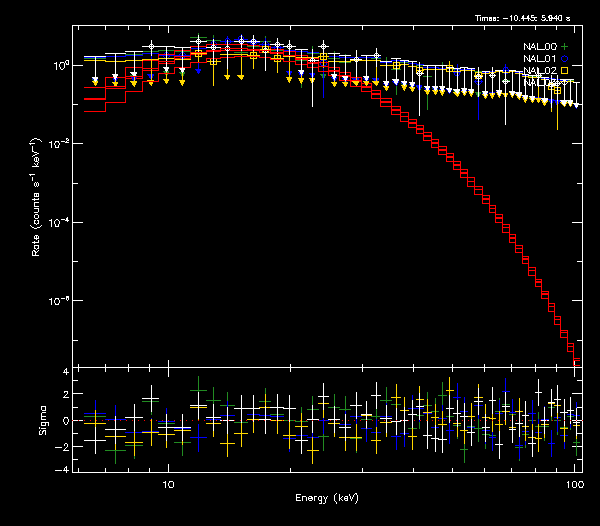Click the 4 tick label on Sigma axis
Image resolution: width=600 pixels, height=526 pixels.
pos(65,372)
